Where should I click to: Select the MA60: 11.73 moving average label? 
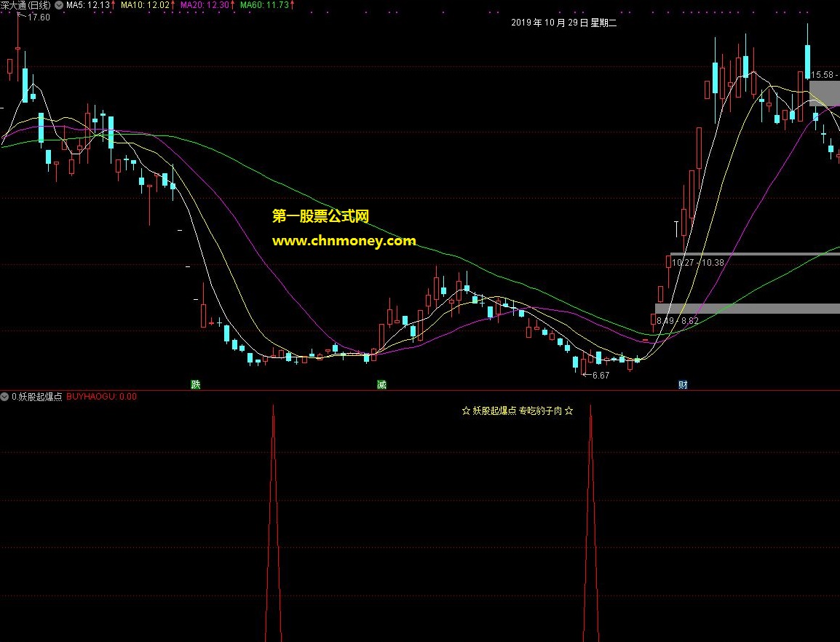click(x=265, y=5)
